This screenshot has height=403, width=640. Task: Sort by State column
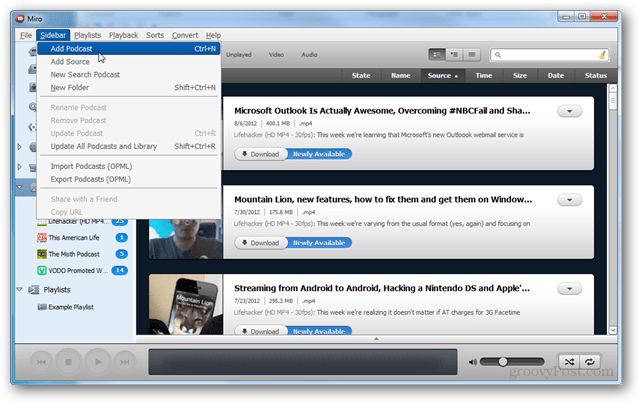[x=361, y=76]
